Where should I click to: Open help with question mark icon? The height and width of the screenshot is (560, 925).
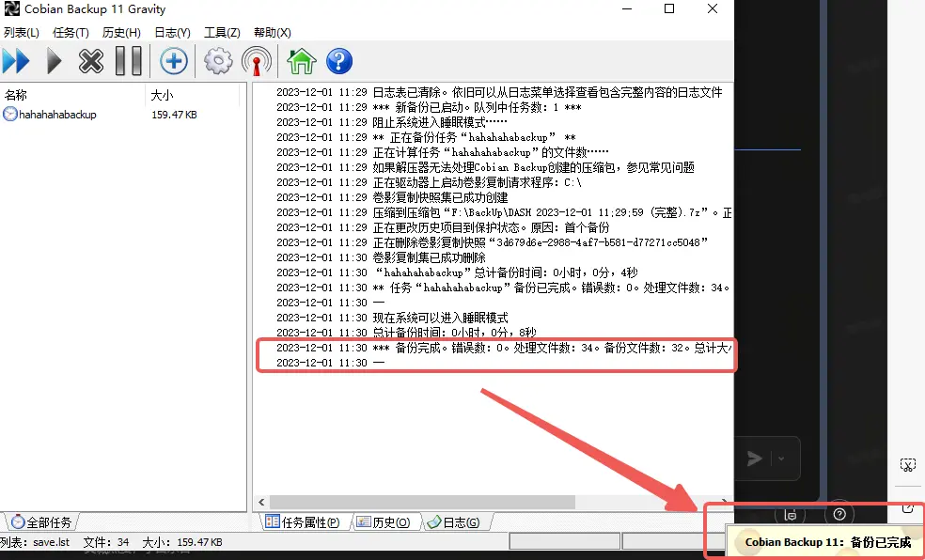339,61
